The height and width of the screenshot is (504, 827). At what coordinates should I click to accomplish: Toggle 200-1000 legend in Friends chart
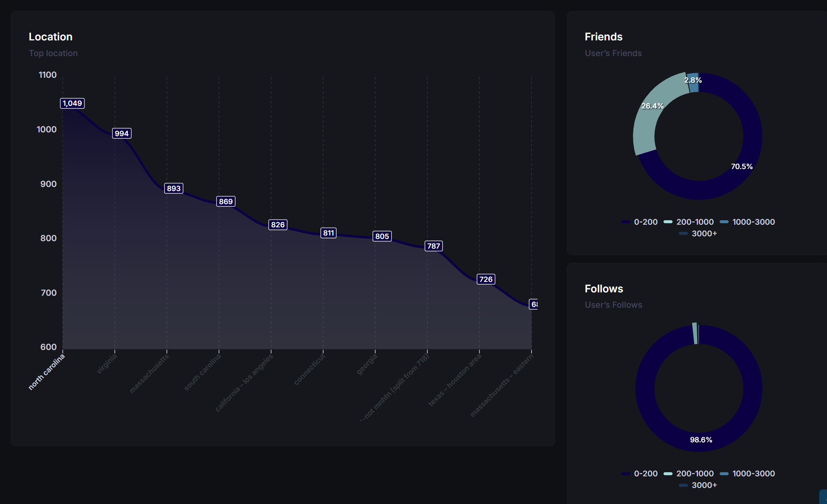pyautogui.click(x=695, y=222)
